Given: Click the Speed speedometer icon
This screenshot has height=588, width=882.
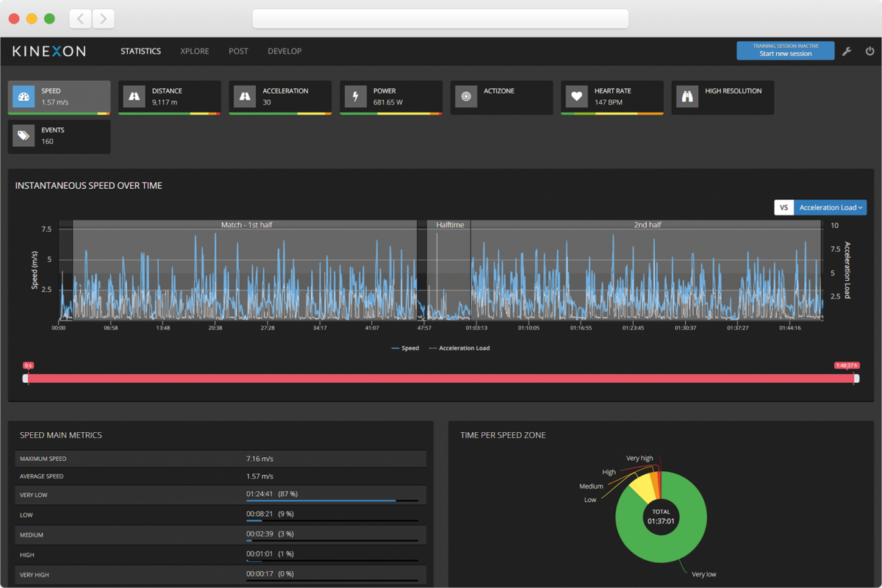Looking at the screenshot, I should pyautogui.click(x=24, y=96).
